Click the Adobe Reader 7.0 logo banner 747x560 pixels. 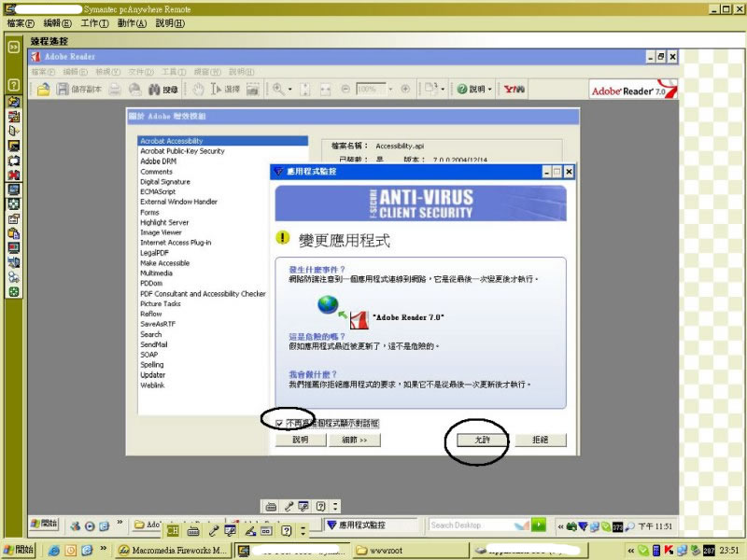point(633,90)
